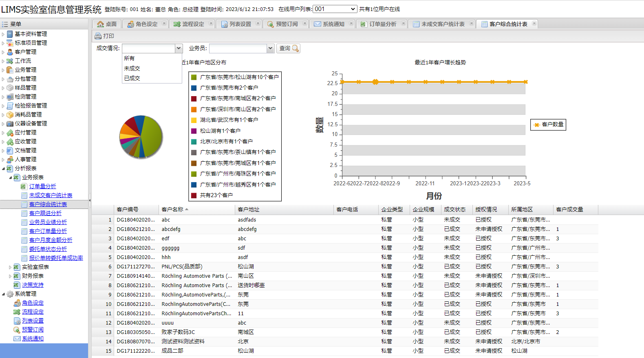Collapse the 系统管理 tree node arrow
The width and height of the screenshot is (644, 358).
[x=3, y=294]
